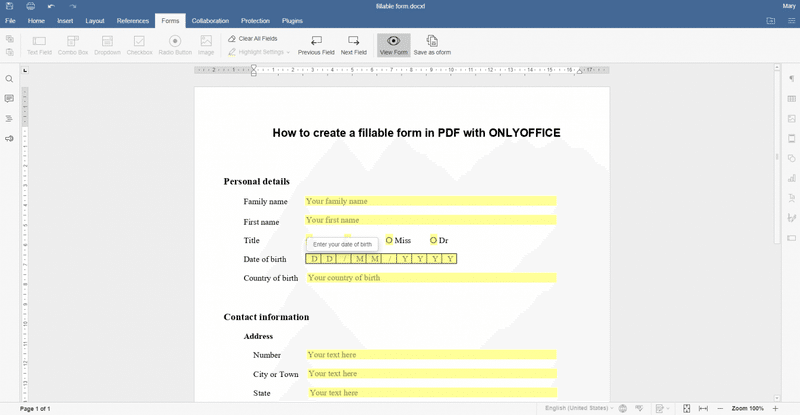The width and height of the screenshot is (800, 415).
Task: Open paragraph settings in the right sidebar
Action: pos(791,79)
